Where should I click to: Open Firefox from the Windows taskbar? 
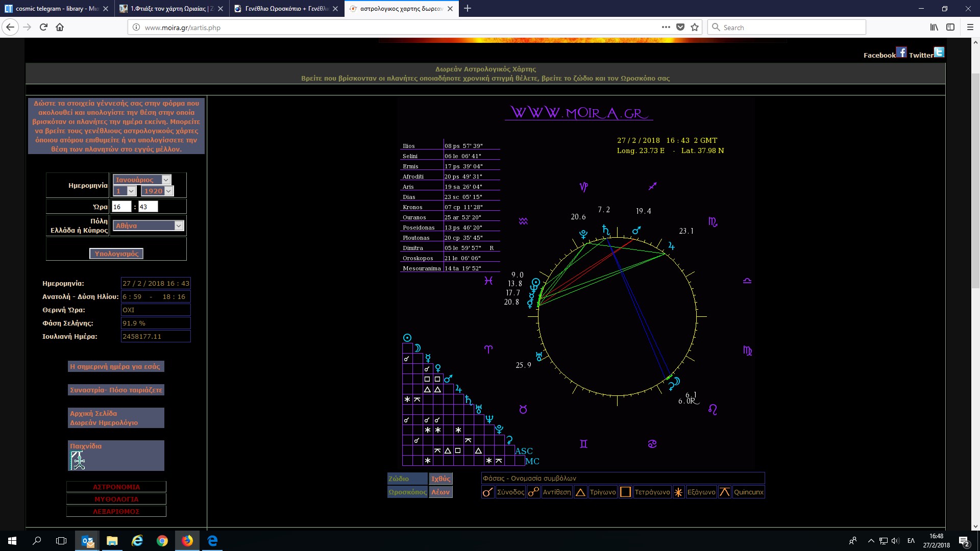click(187, 540)
